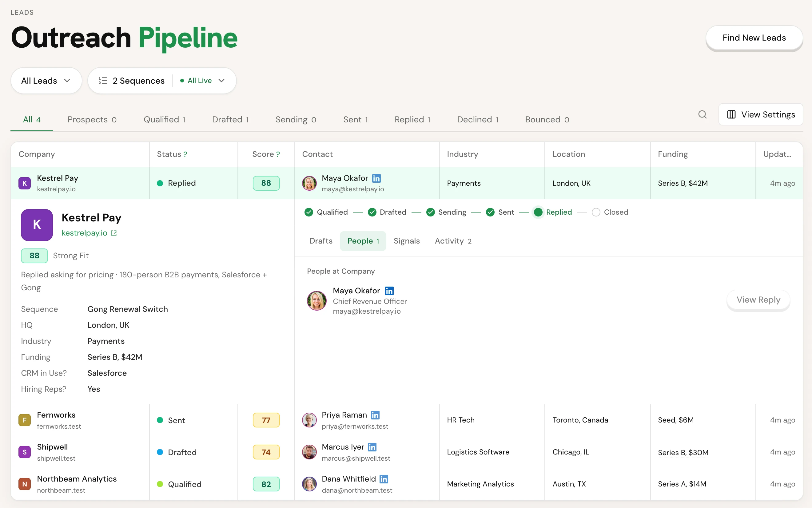The height and width of the screenshot is (508, 812).
Task: Click Northbeam Analytics score badge 82
Action: click(266, 484)
